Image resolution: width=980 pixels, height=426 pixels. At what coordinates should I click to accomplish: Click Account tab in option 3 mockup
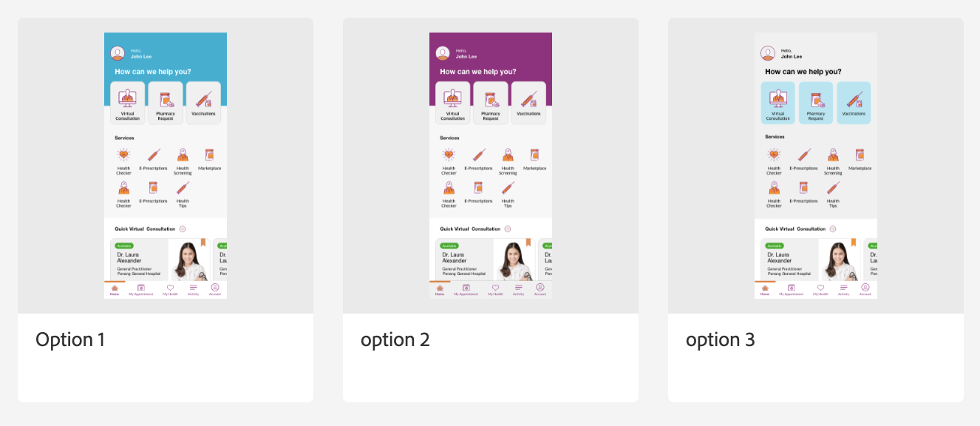(865, 289)
